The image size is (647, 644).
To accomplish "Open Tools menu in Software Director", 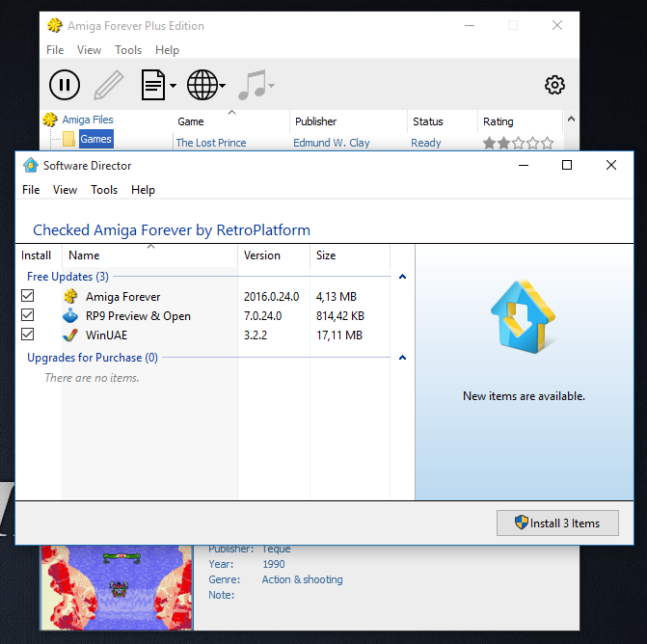I will coord(104,190).
